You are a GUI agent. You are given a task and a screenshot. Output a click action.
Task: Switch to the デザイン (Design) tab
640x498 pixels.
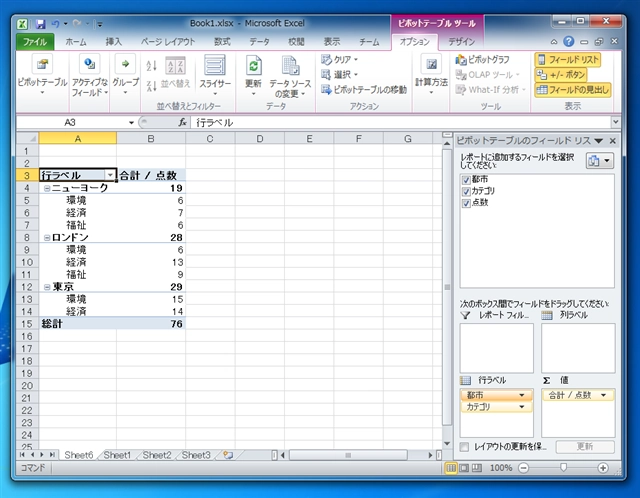click(462, 42)
